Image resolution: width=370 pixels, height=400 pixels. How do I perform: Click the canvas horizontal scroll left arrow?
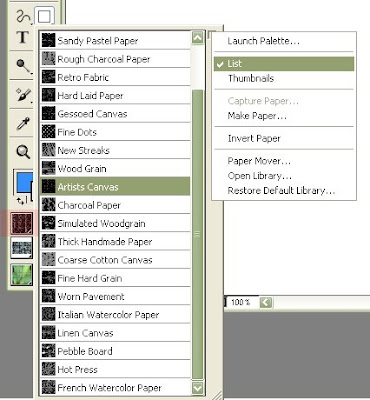(x=266, y=302)
